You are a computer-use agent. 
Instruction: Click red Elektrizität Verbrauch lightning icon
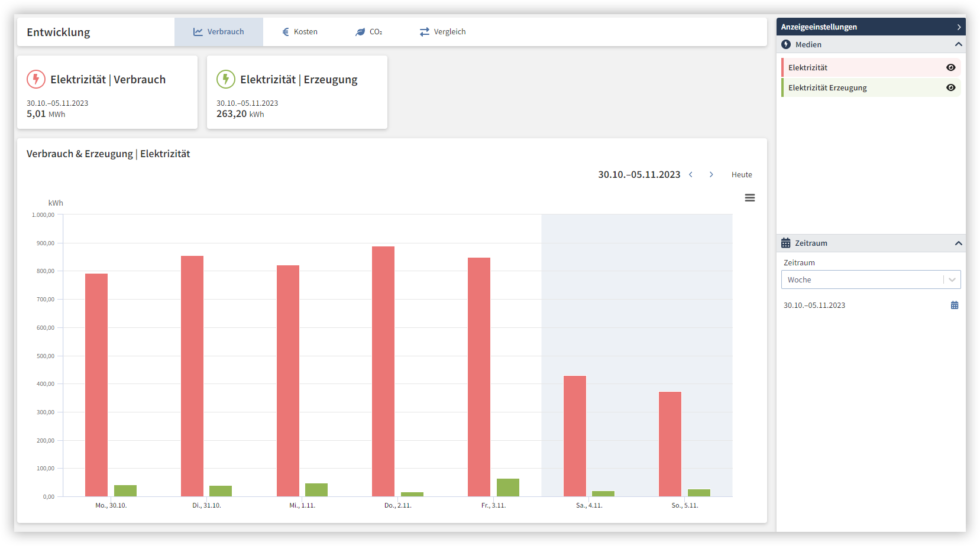click(36, 79)
